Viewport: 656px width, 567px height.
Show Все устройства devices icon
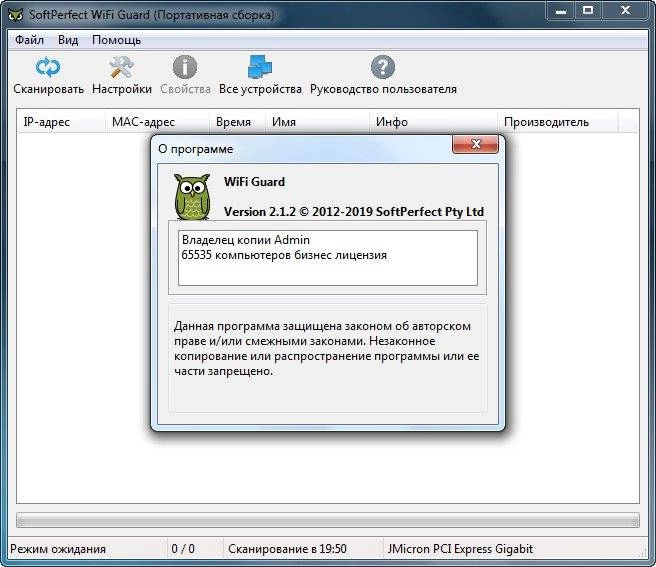(260, 67)
